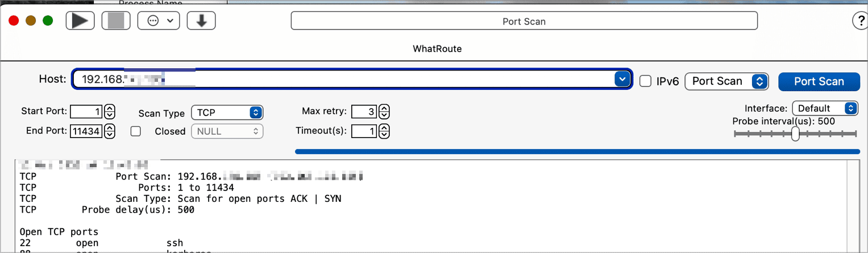The image size is (868, 253).
Task: Click the End Port number field
Action: tap(86, 131)
